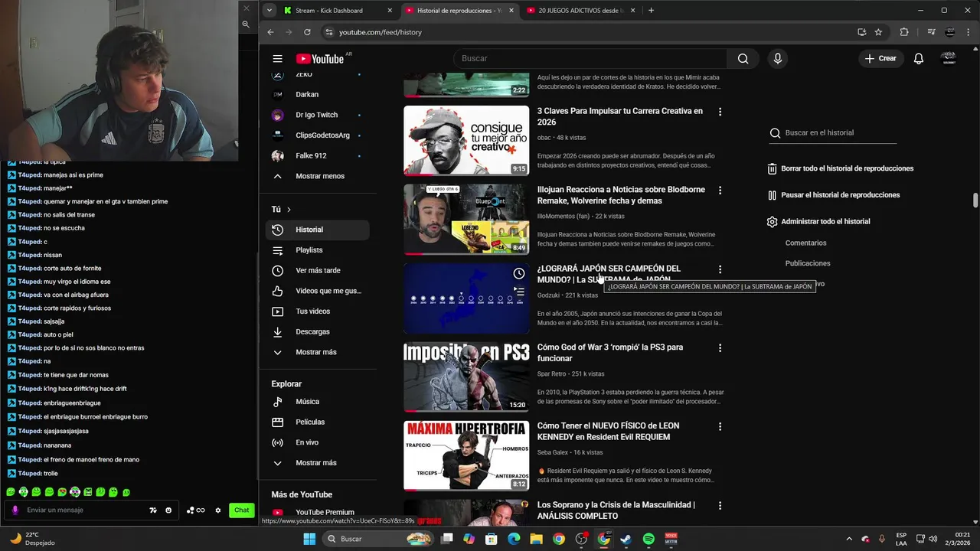Start voice search with the microphone icon

pos(777,59)
